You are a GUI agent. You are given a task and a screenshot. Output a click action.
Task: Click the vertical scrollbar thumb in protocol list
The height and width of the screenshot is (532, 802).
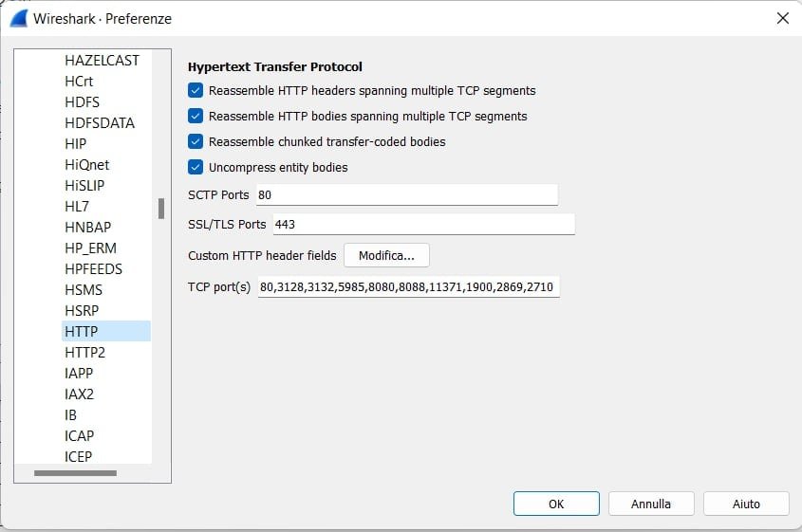[x=161, y=209]
